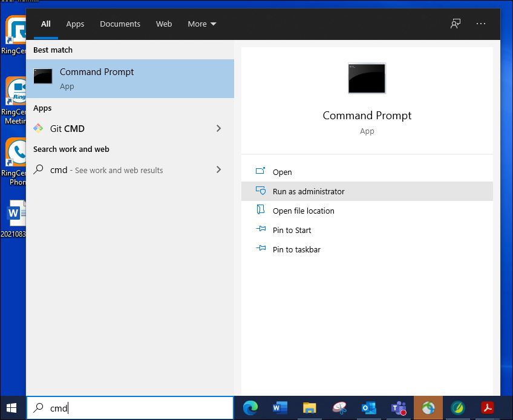Select the All search filter tab
This screenshot has width=513, height=420.
pyautogui.click(x=46, y=24)
